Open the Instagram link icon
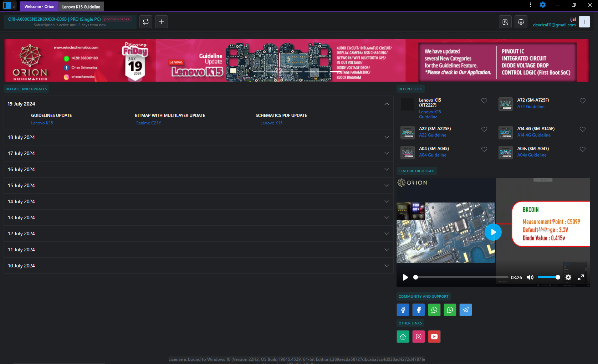The image size is (598, 364). (419, 337)
